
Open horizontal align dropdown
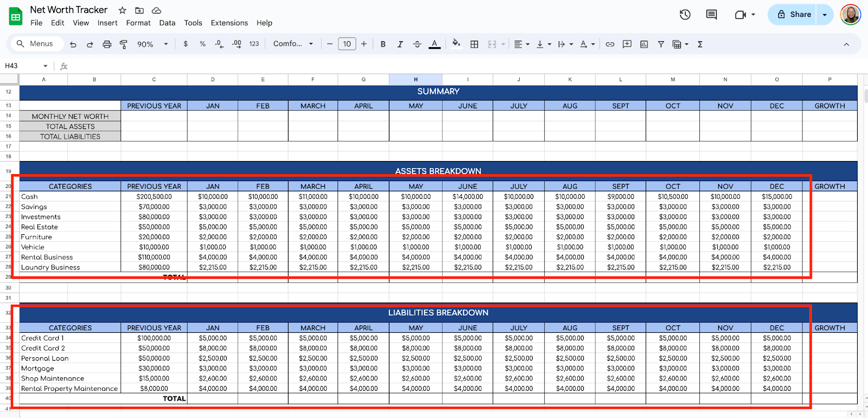tap(521, 44)
